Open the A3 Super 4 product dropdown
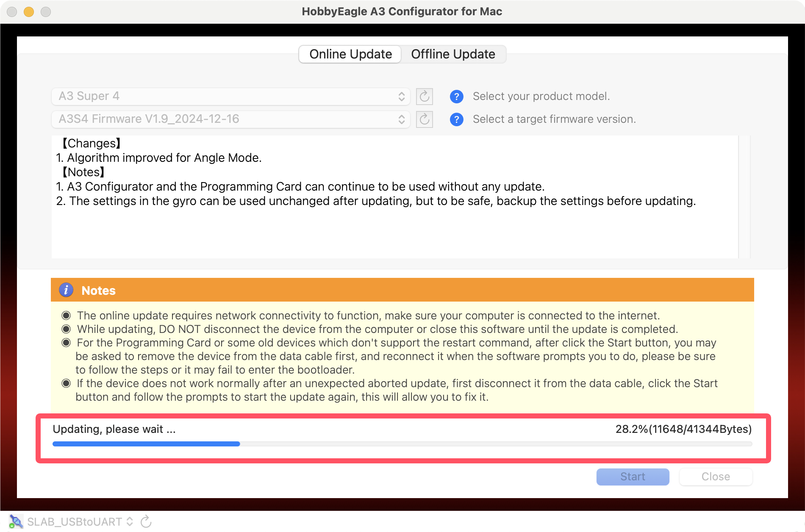 coord(230,97)
